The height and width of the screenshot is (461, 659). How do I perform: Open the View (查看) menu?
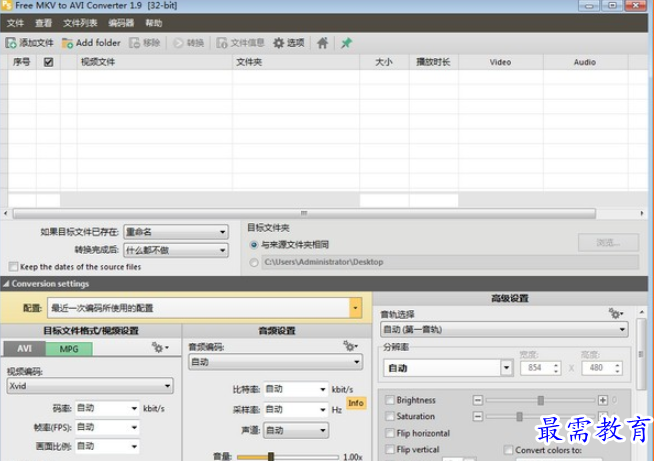tap(43, 23)
